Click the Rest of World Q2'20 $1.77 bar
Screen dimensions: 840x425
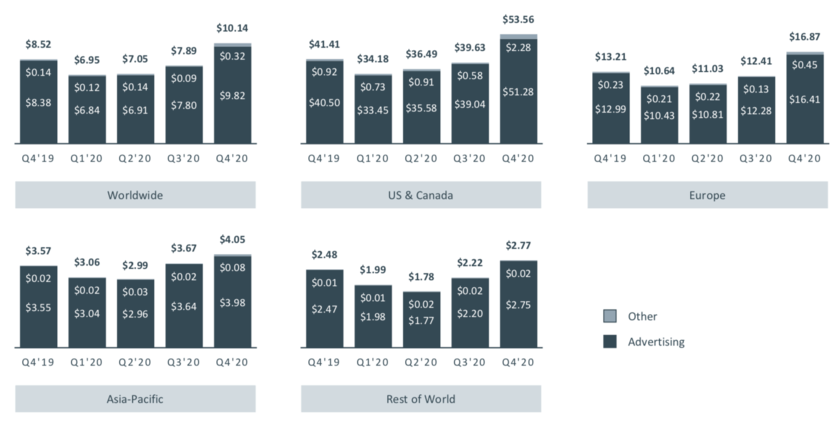[x=421, y=320]
